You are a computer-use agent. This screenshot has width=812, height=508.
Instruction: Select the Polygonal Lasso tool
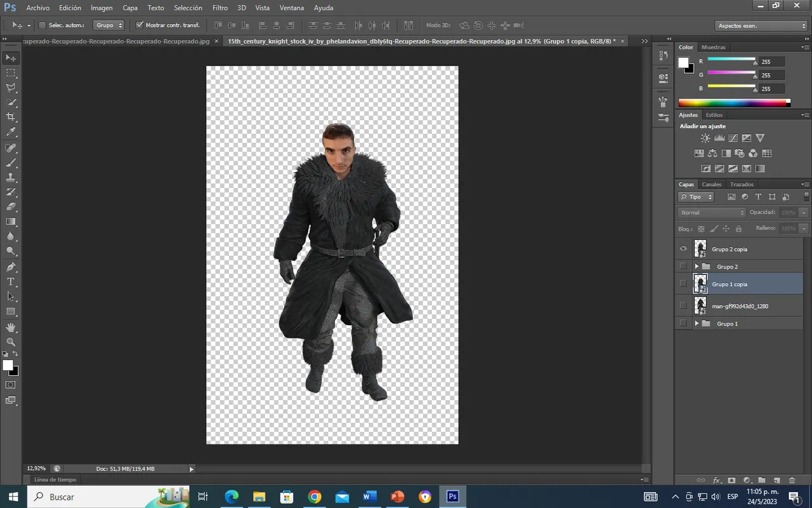pos(11,88)
